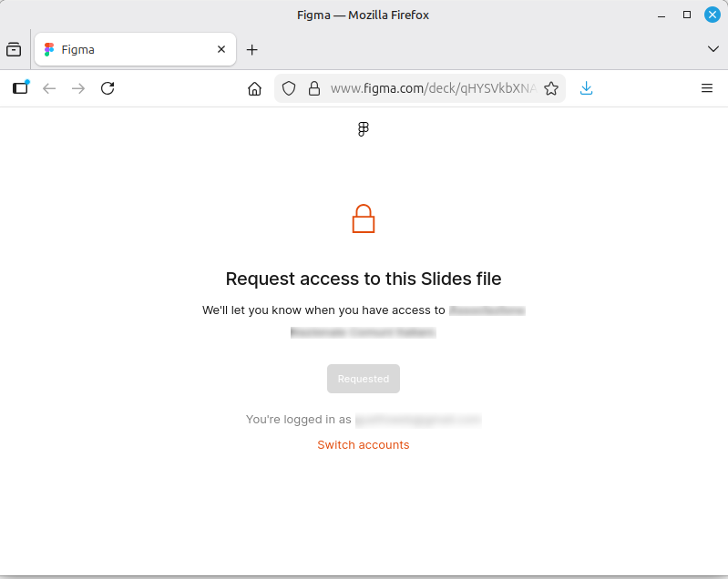Click the Switch accounts link
Viewport: 728px width, 579px height.
364,445
